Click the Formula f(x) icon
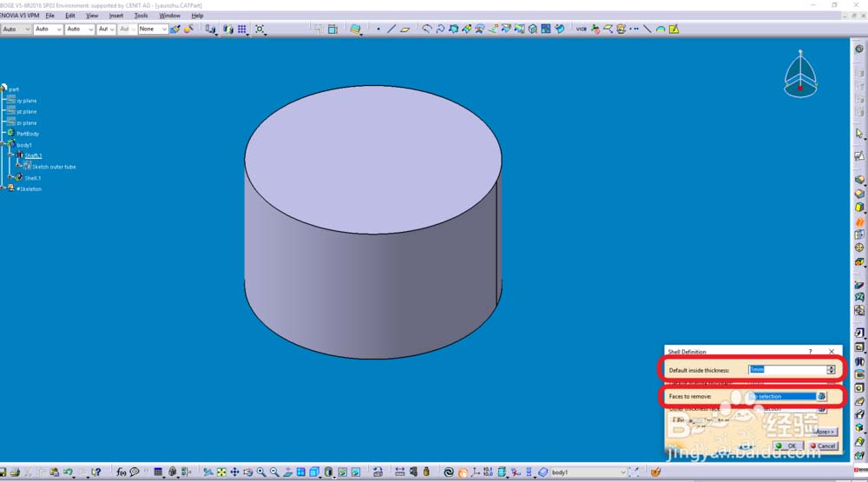 click(x=121, y=472)
